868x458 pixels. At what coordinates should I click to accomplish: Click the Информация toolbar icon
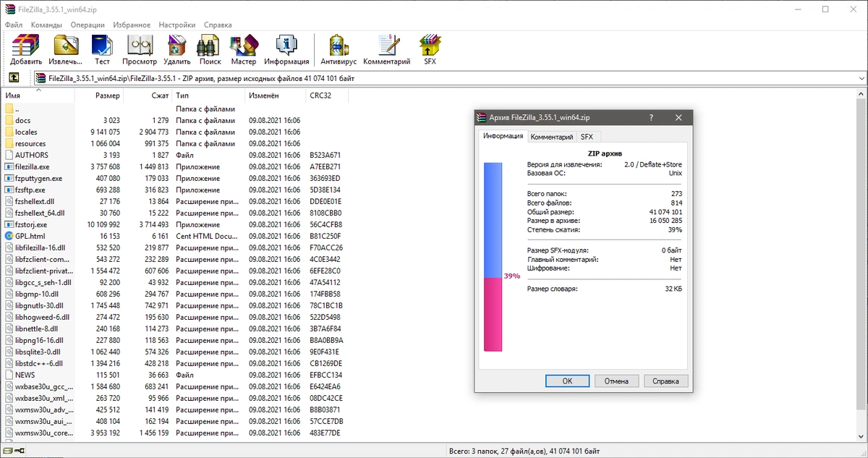(286, 46)
